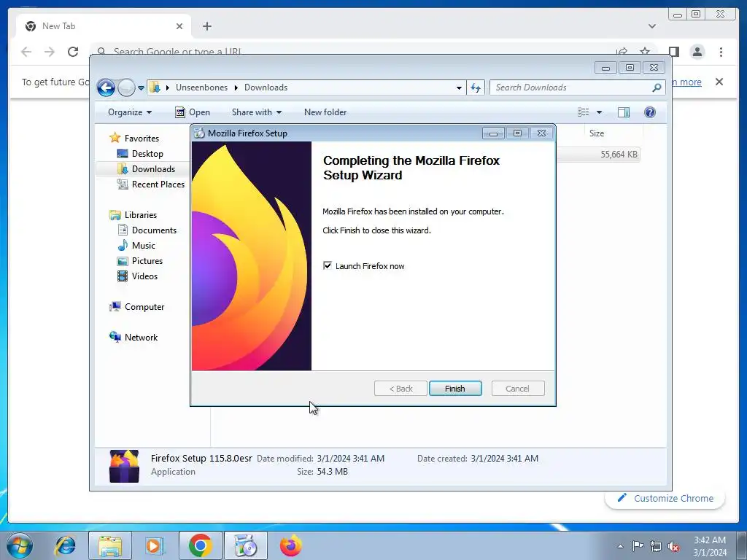
Task: Open the Chrome tab search chevron
Action: pos(651,26)
